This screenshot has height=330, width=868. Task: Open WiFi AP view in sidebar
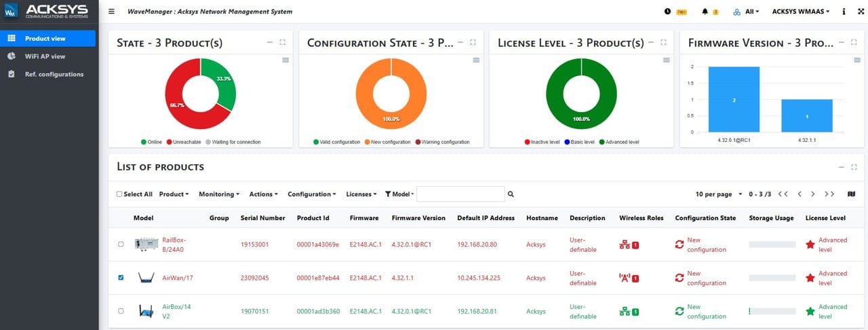(48, 56)
